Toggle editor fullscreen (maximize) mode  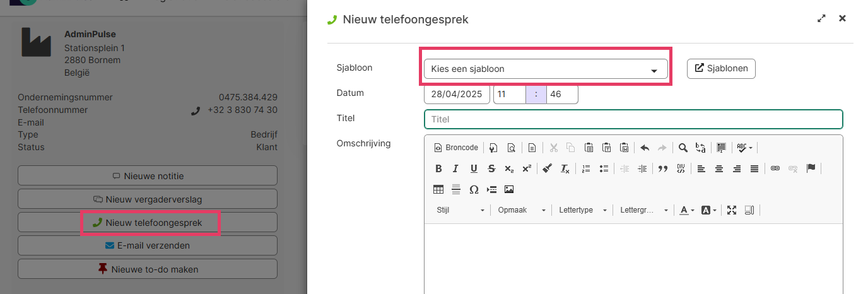click(x=732, y=210)
